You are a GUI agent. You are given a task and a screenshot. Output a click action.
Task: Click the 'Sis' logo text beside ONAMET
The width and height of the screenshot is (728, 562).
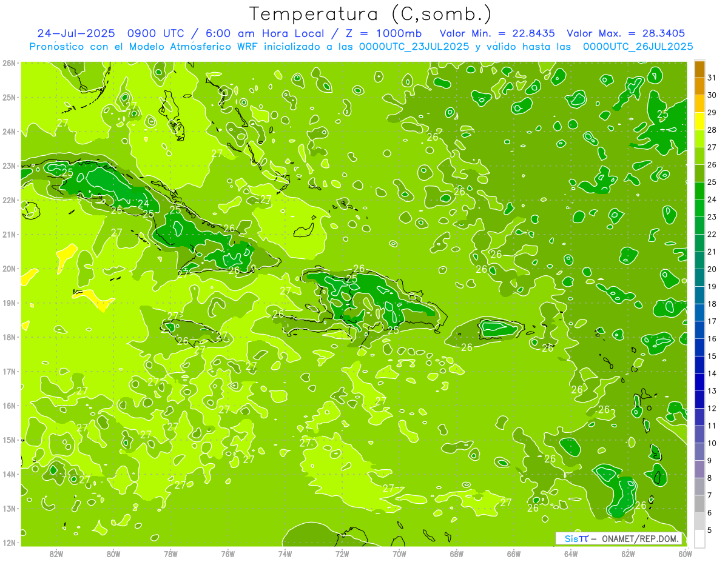(571, 538)
